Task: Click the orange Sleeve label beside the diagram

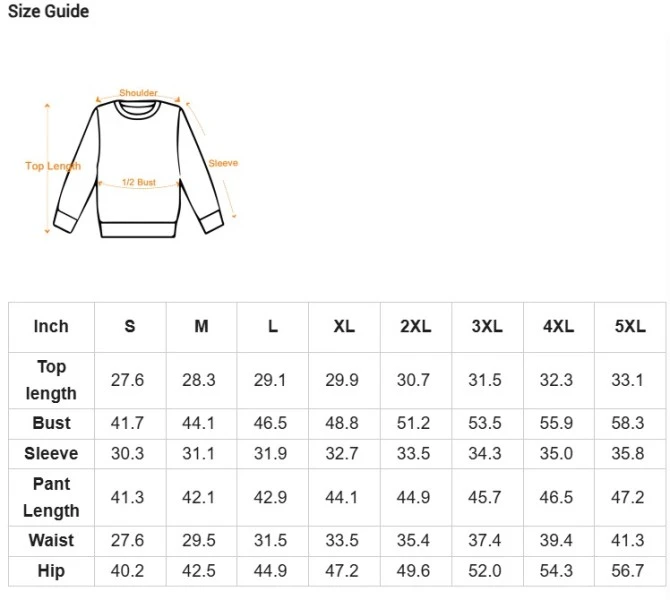Action: click(223, 163)
